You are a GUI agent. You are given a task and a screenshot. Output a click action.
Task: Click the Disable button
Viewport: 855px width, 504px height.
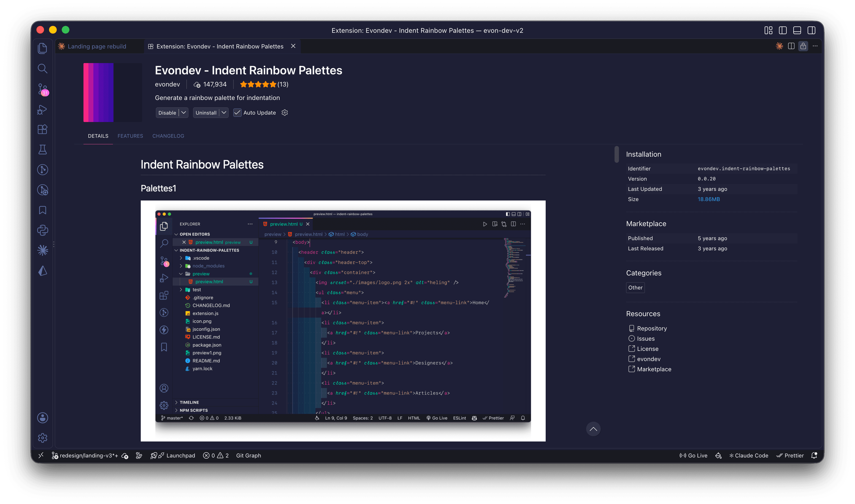pos(167,112)
